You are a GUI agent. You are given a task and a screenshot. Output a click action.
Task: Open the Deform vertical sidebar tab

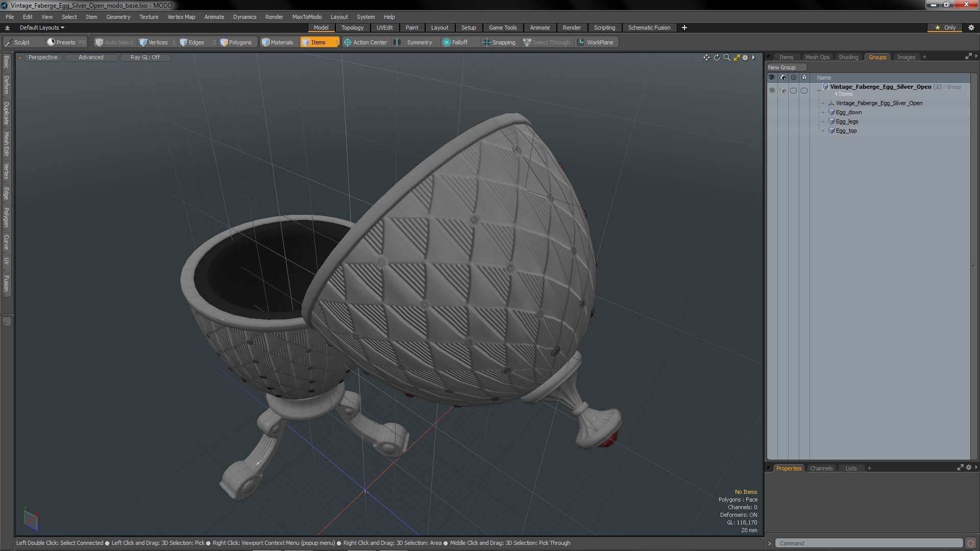(6, 86)
